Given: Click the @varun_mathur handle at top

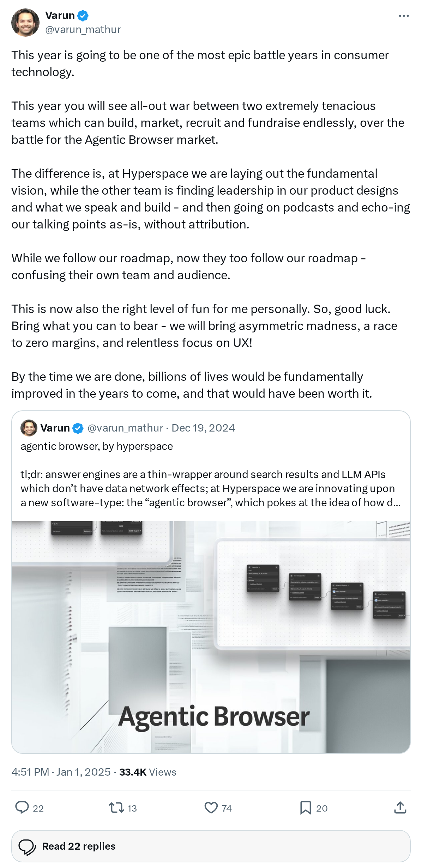Looking at the screenshot, I should (83, 30).
